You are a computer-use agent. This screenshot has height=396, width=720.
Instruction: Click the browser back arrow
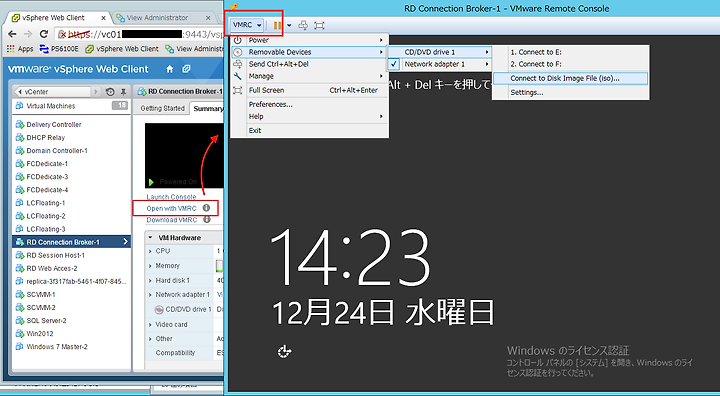[12, 34]
